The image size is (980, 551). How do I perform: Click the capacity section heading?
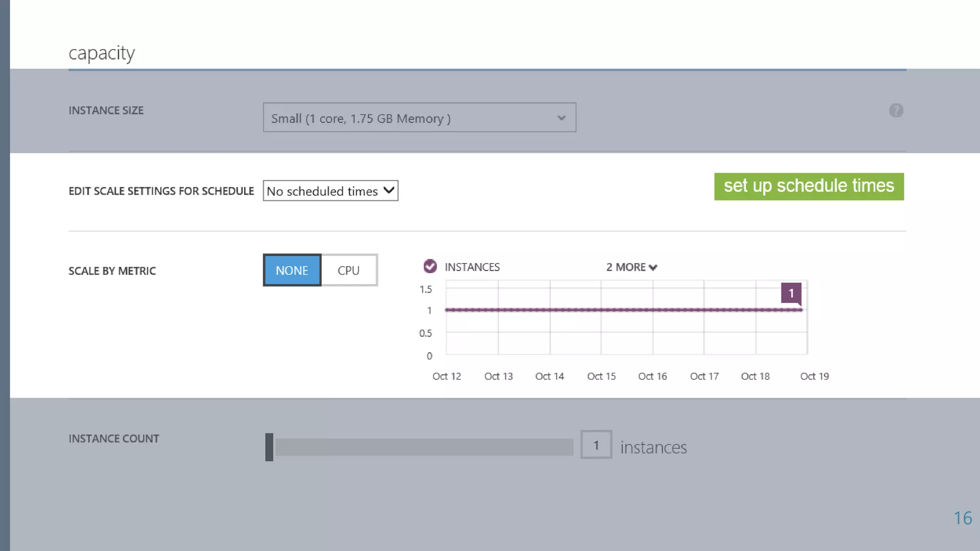(x=101, y=53)
